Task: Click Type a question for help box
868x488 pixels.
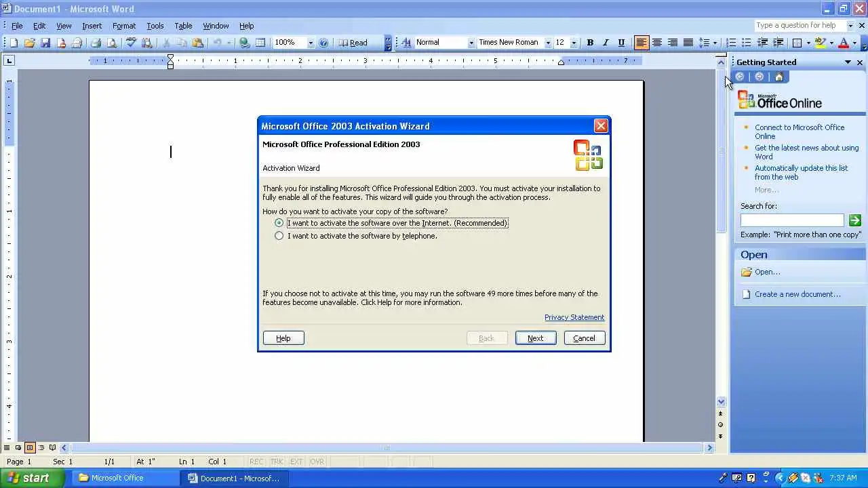Action: pos(800,26)
